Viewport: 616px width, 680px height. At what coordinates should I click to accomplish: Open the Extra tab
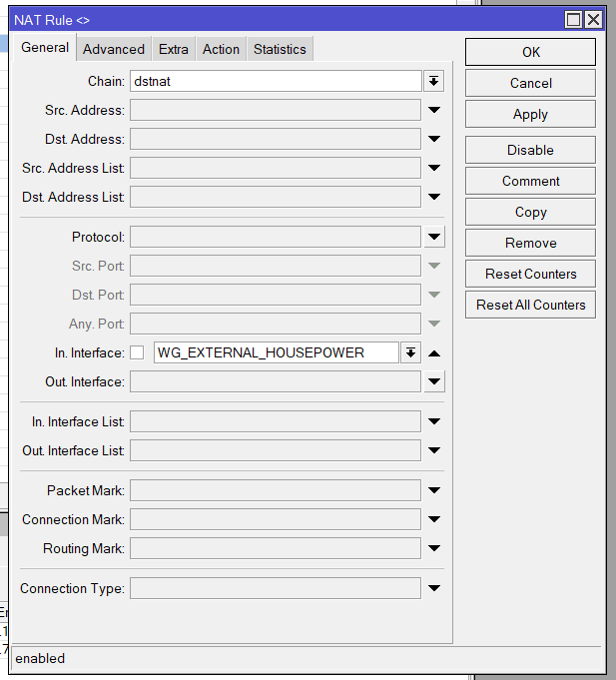[x=174, y=49]
